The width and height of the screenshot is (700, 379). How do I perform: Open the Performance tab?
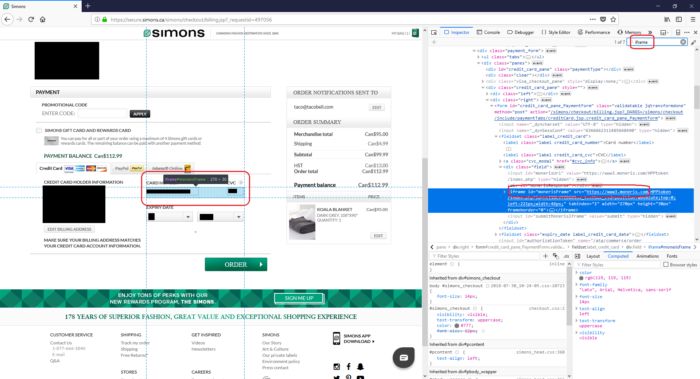pyautogui.click(x=594, y=32)
